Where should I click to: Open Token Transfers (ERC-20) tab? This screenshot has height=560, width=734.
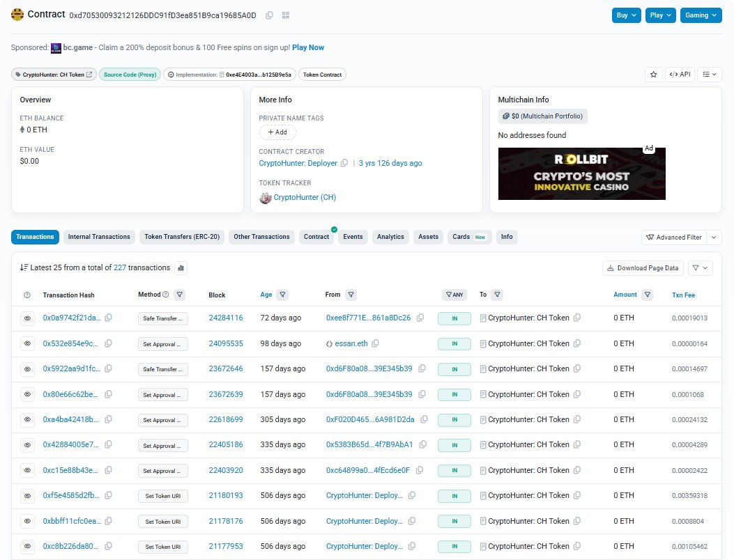tap(182, 237)
